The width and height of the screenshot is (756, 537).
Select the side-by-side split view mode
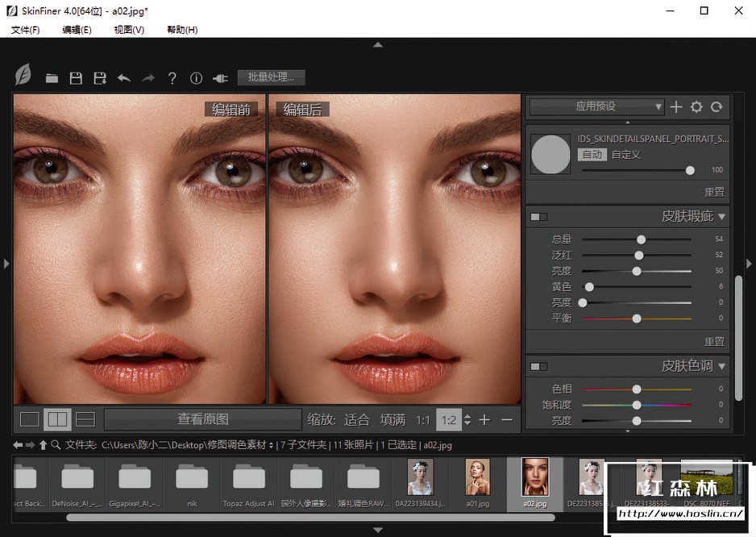click(x=57, y=419)
